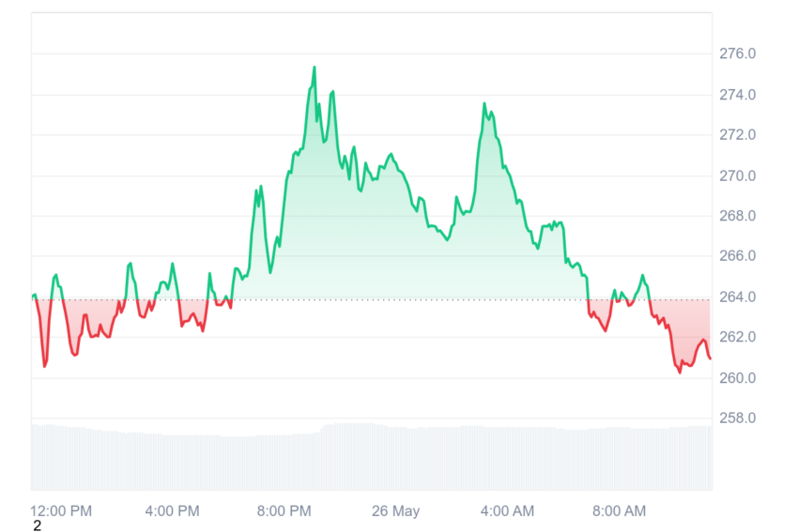Viewport: 798px width, 532px height.
Task: Select the 4:00 AM time marker
Action: click(507, 511)
